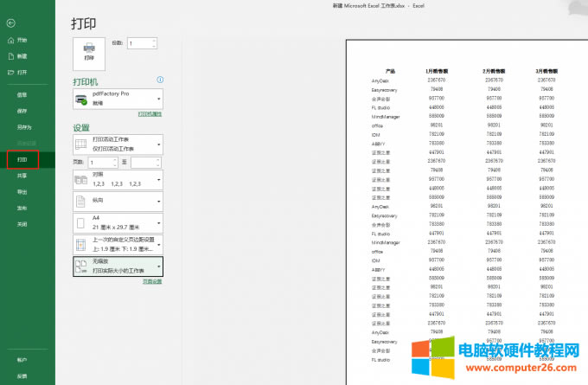Open the 打印机属性 printer properties link

[x=150, y=114]
